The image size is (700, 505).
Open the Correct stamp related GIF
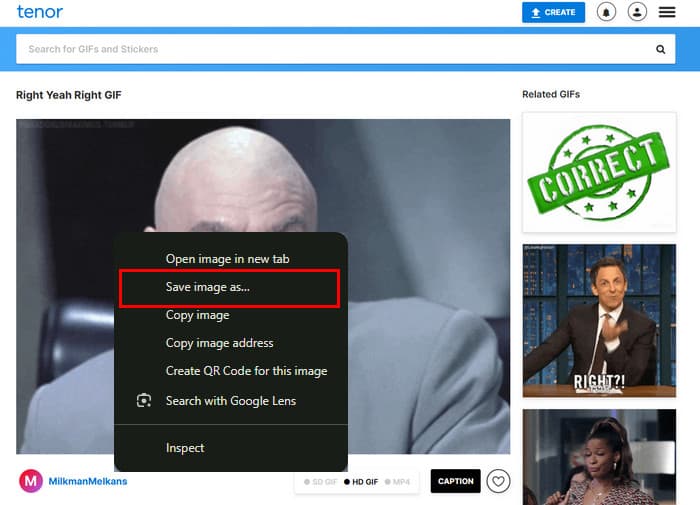click(x=598, y=172)
